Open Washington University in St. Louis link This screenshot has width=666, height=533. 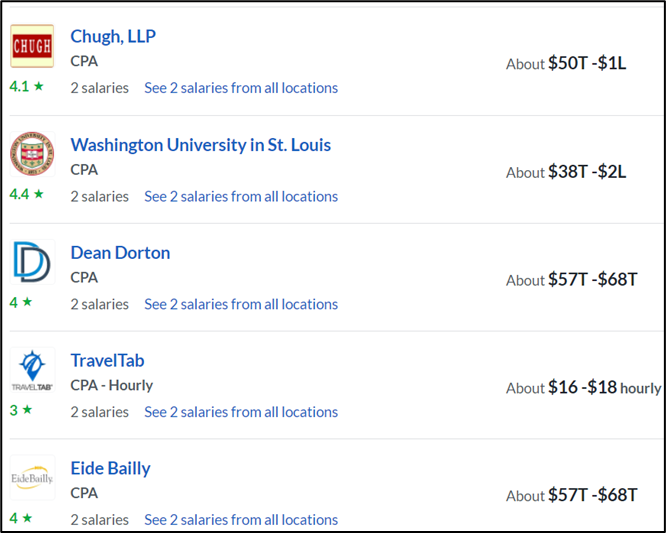pos(200,145)
